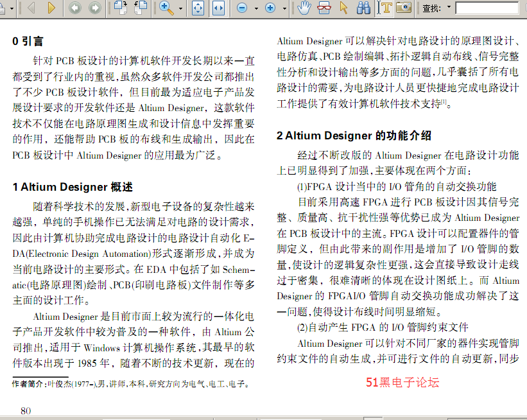Open the dropdown beside the zoom out button
This screenshot has width=527, height=420.
[257, 8]
